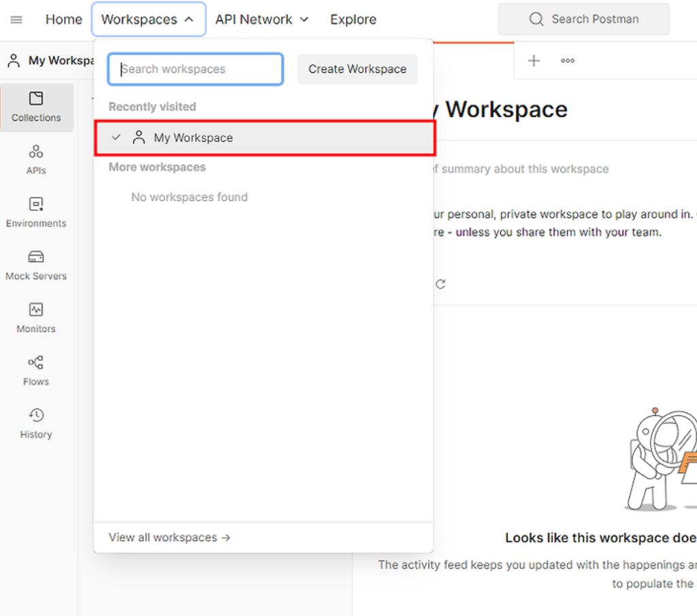Click the Recently visited label

pyautogui.click(x=152, y=107)
